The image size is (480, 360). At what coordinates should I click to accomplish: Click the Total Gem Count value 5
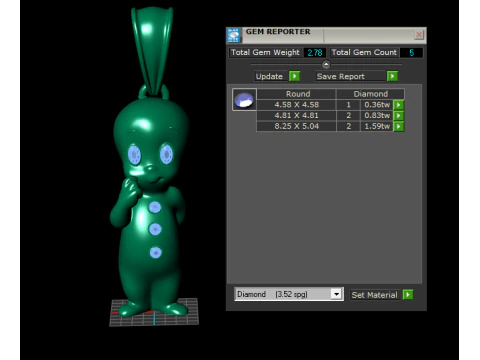click(411, 53)
